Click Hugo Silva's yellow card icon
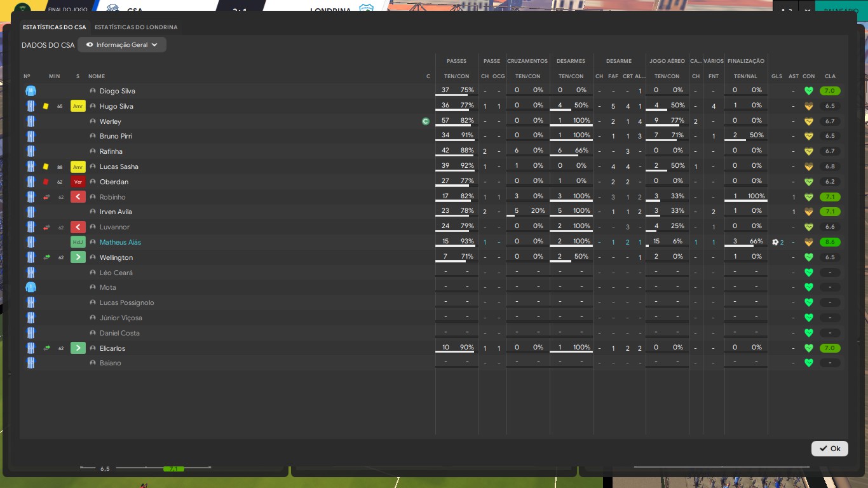The width and height of the screenshot is (868, 488). pos(46,106)
